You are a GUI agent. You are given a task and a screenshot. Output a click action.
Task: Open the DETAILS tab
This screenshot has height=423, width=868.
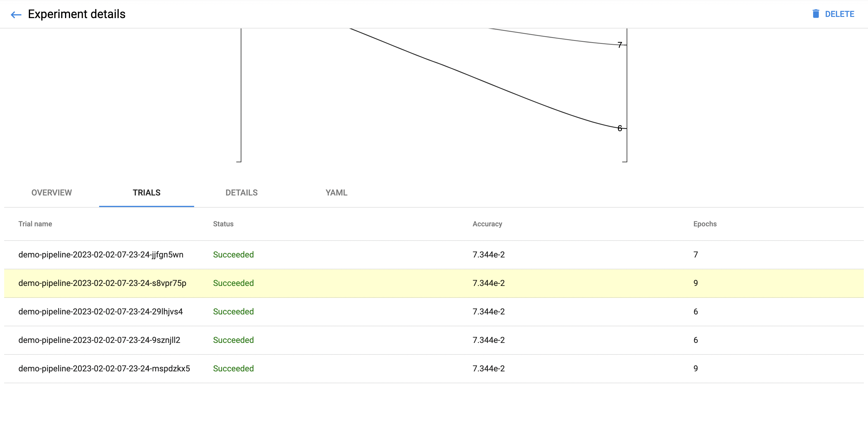[241, 193]
